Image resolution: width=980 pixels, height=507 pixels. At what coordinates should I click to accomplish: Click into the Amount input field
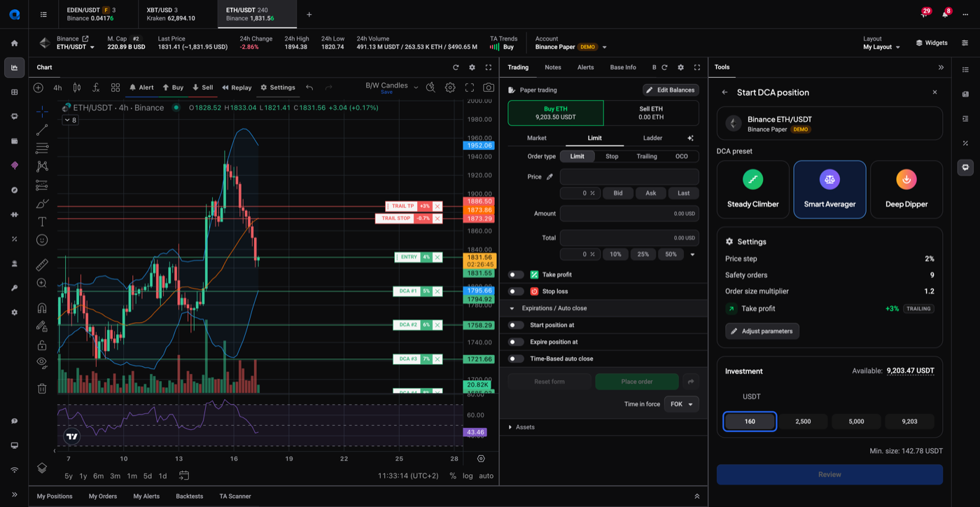pyautogui.click(x=629, y=214)
